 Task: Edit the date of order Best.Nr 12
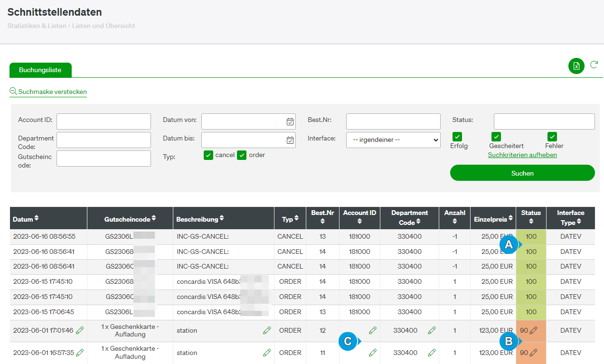pos(80,330)
